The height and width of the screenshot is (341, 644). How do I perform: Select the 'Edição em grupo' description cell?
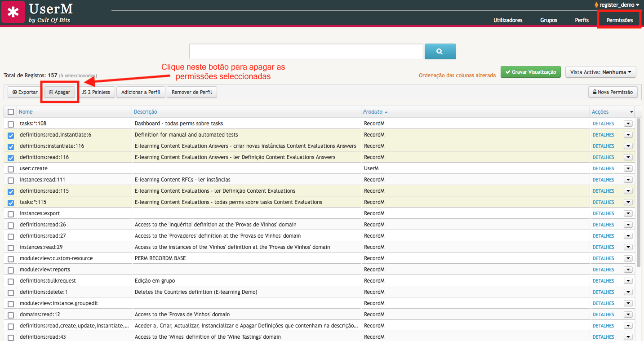coord(247,281)
